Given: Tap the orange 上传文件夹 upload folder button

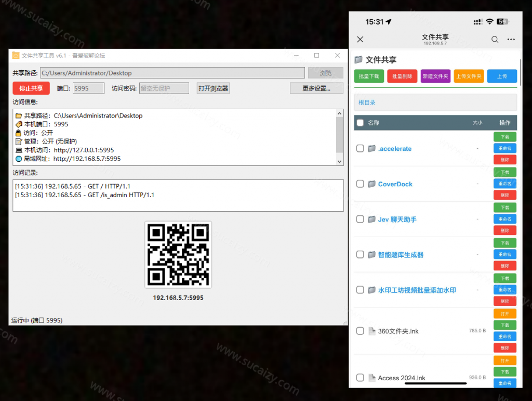Looking at the screenshot, I should coord(469,76).
